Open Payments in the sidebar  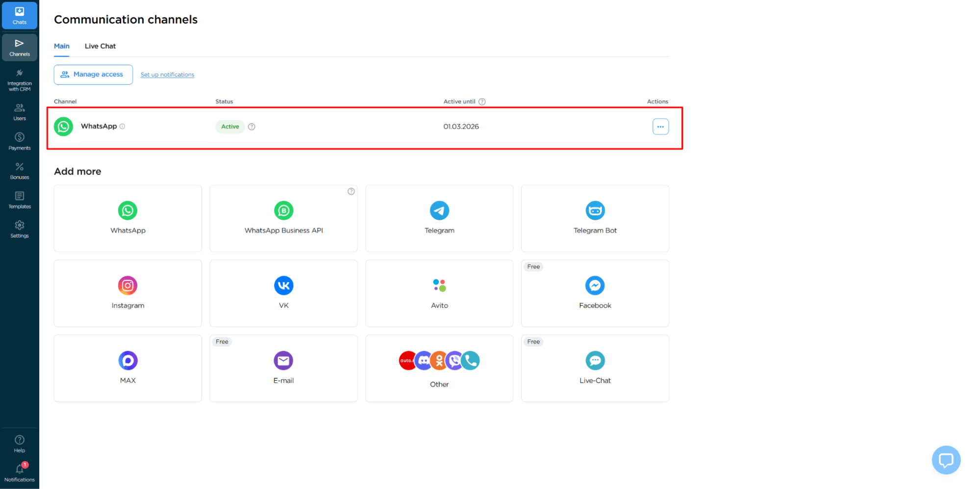point(20,141)
